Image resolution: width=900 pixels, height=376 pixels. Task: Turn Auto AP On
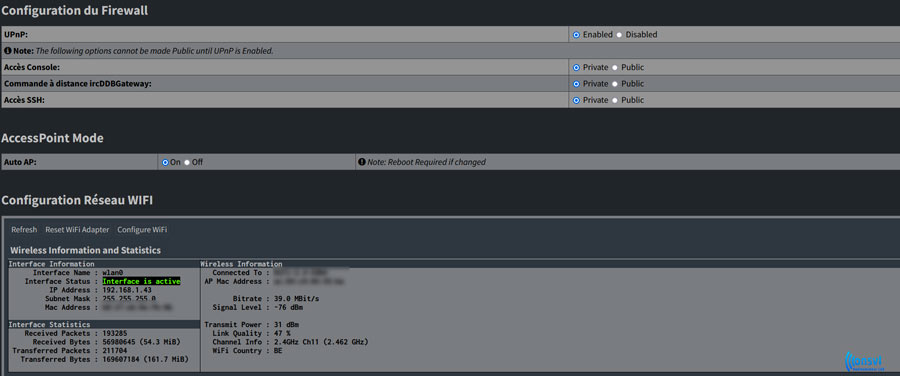[165, 162]
